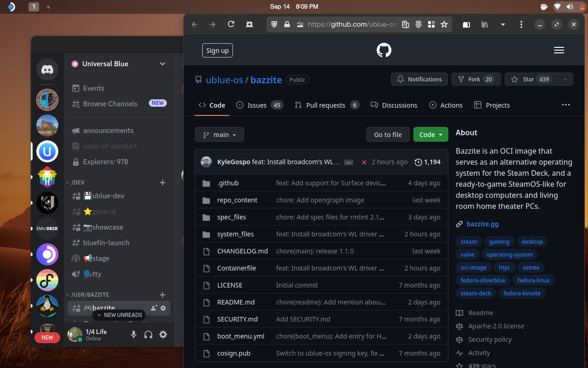Open the .github folder
Viewport: 588px width, 368px height.
coord(228,183)
